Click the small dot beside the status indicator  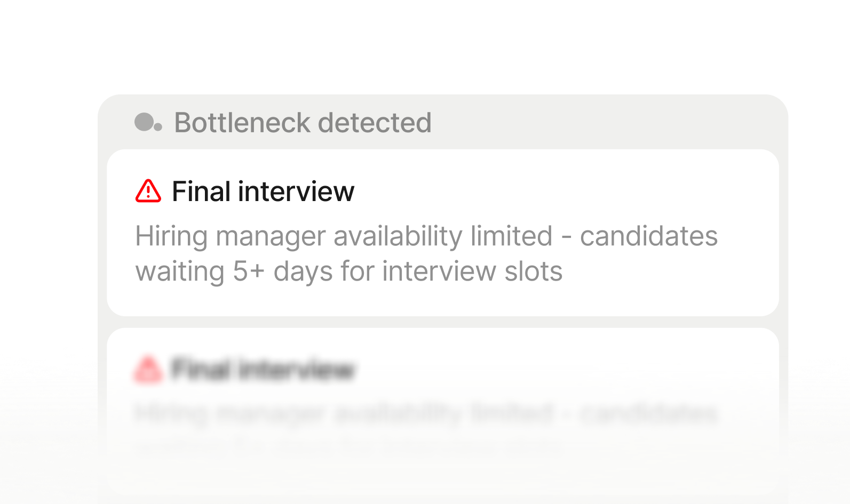point(157,128)
